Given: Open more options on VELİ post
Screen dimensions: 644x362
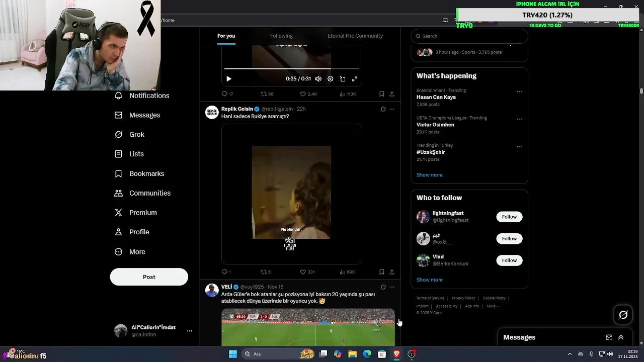Looking at the screenshot, I should [392, 287].
